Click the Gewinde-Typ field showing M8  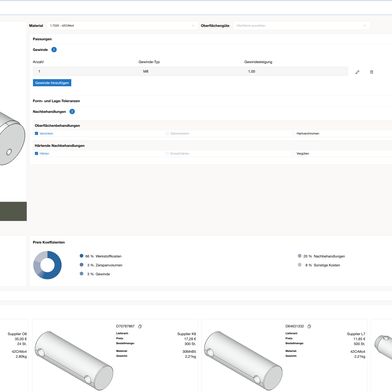[x=190, y=71]
